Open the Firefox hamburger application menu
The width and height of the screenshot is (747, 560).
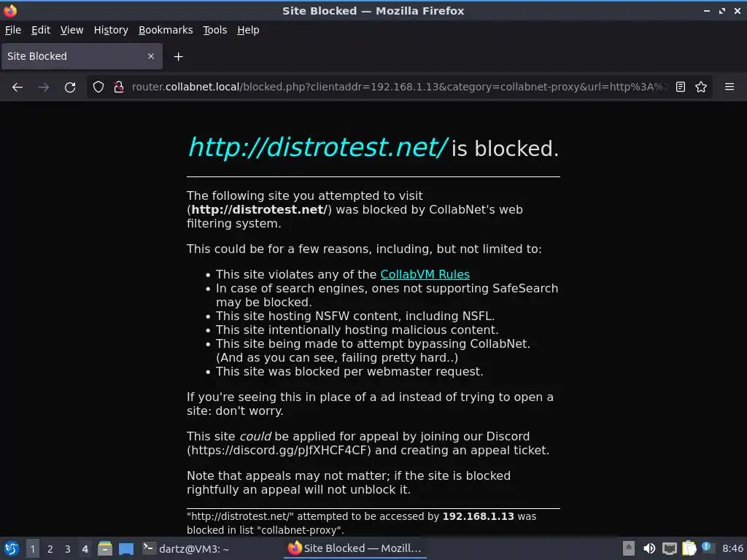click(729, 87)
